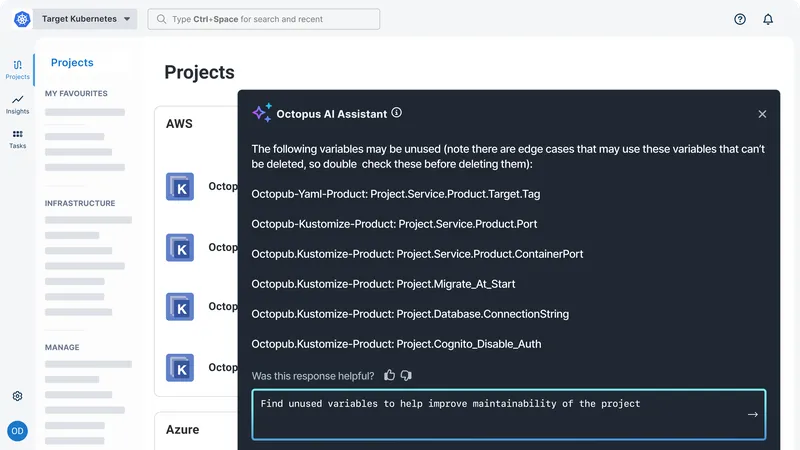Click the AI Assistant info icon

pos(397,113)
